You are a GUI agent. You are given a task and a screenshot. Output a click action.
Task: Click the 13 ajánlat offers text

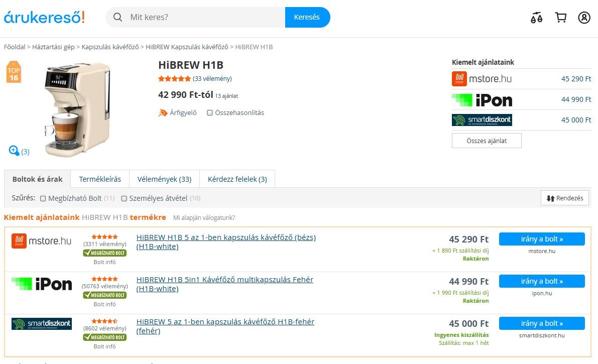226,96
